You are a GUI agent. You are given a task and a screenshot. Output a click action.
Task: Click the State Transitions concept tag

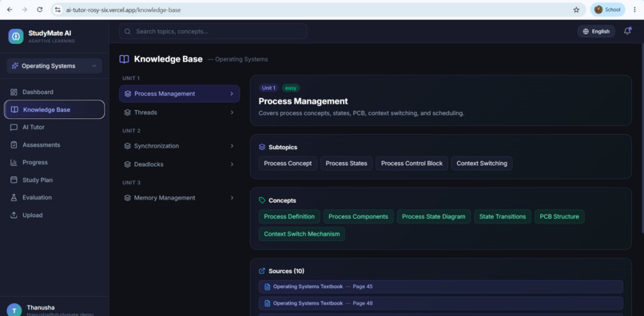pyautogui.click(x=503, y=217)
